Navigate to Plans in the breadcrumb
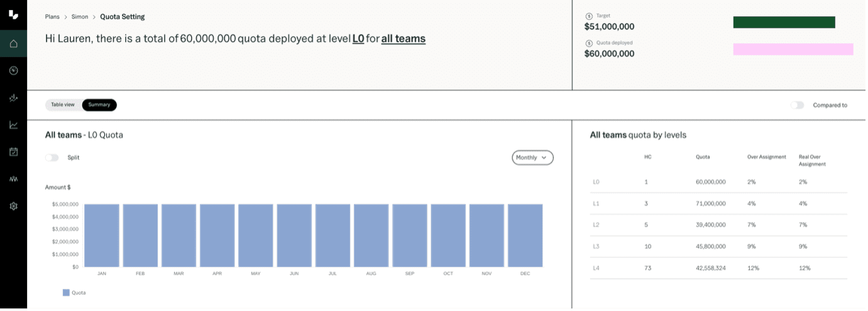 click(52, 17)
